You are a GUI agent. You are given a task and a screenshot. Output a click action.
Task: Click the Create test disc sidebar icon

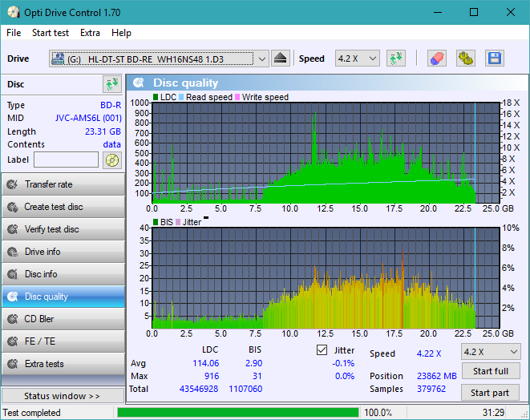pyautogui.click(x=13, y=207)
